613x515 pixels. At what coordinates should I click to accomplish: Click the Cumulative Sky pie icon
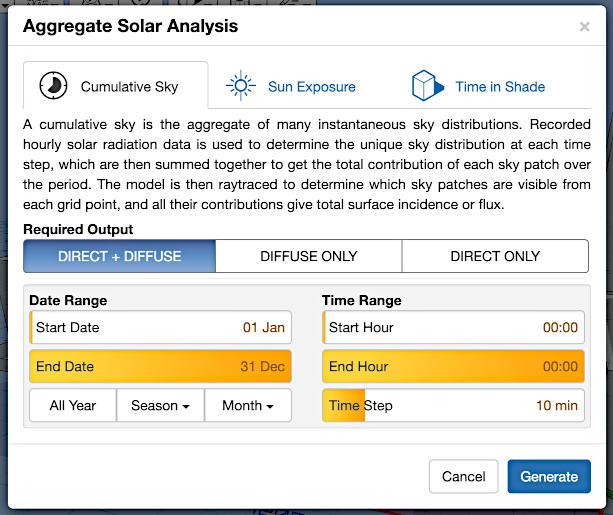tap(53, 86)
